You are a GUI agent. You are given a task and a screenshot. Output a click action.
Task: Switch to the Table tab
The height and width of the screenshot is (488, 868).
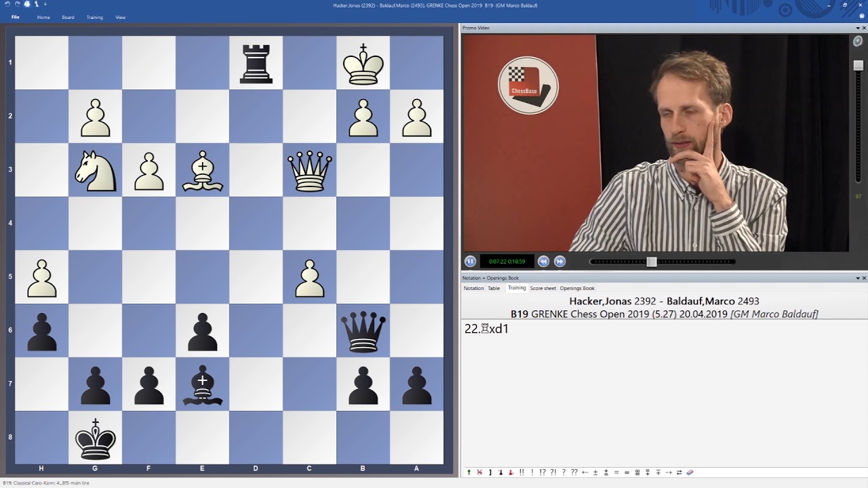[x=494, y=288]
